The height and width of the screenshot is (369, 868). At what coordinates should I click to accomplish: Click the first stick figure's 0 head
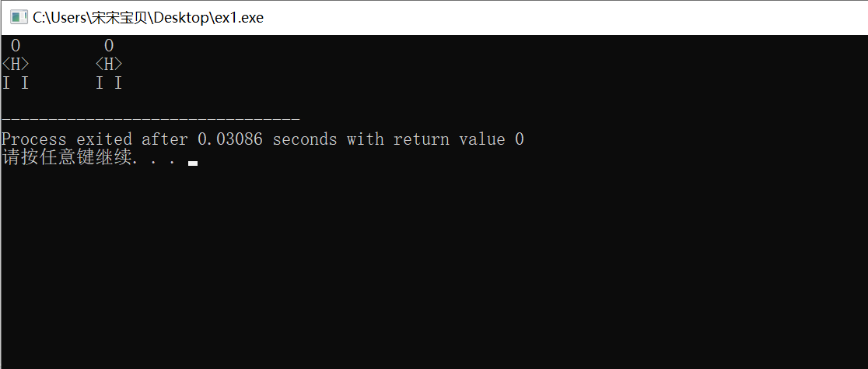[x=16, y=46]
